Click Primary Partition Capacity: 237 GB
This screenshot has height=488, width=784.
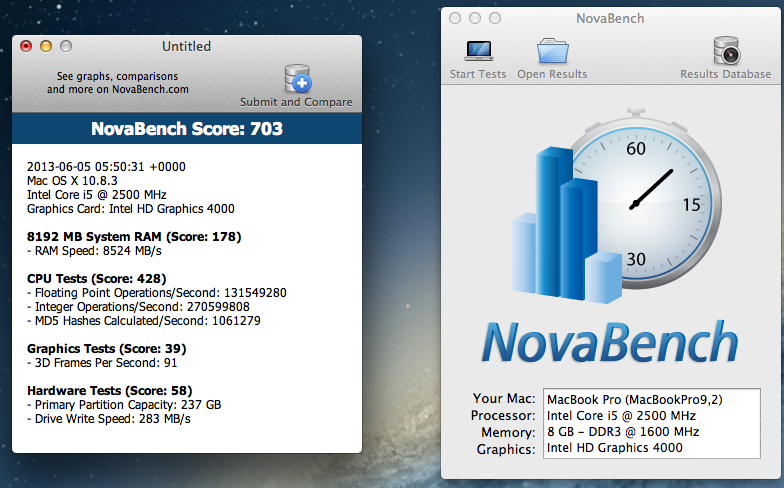(x=124, y=404)
